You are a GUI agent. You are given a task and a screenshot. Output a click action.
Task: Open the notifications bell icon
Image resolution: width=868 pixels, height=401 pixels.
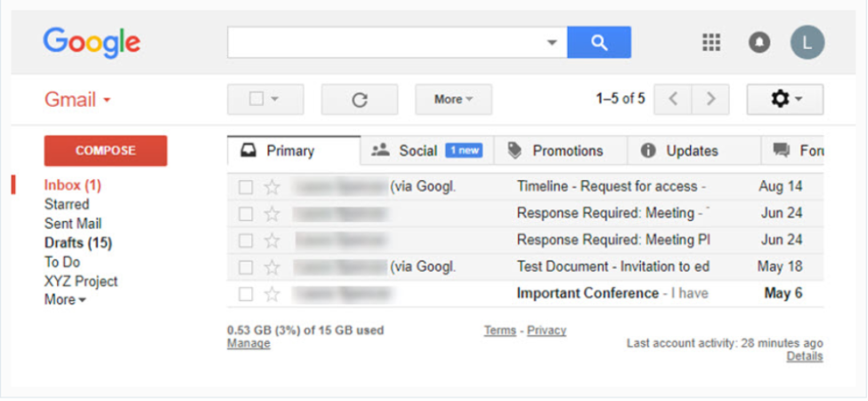pyautogui.click(x=759, y=42)
